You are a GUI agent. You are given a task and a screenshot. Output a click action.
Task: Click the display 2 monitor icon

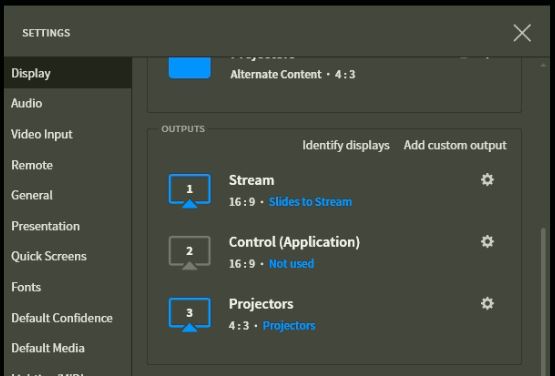pyautogui.click(x=189, y=252)
